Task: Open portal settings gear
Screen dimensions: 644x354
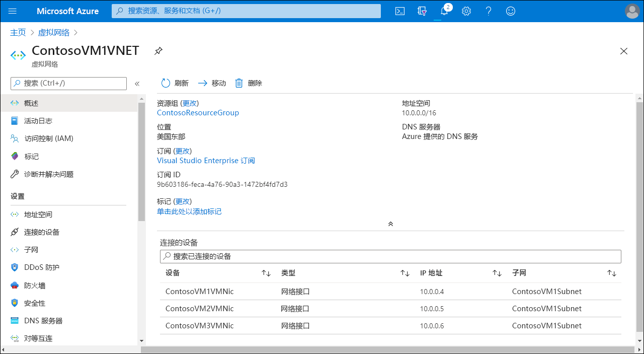Action: 466,11
